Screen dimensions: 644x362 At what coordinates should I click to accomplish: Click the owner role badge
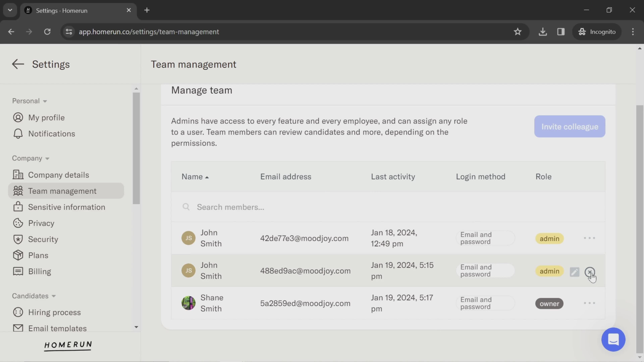click(549, 304)
